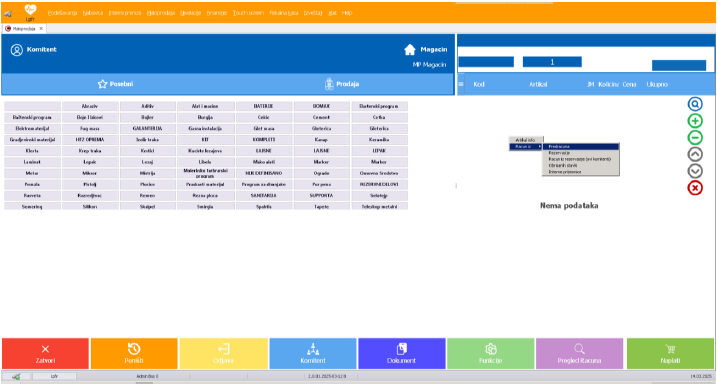Screen dimensions: 717x385
Task: Click the Komitent person icon in header
Action: pos(17,50)
